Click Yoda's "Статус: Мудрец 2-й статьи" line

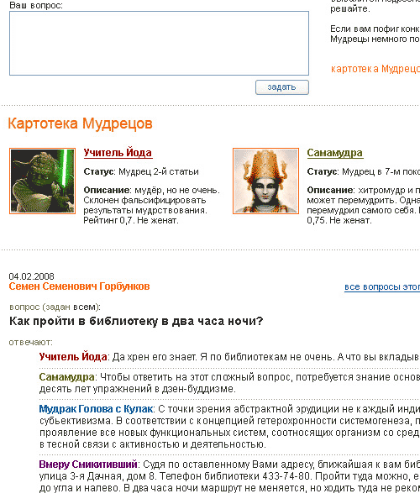point(141,171)
